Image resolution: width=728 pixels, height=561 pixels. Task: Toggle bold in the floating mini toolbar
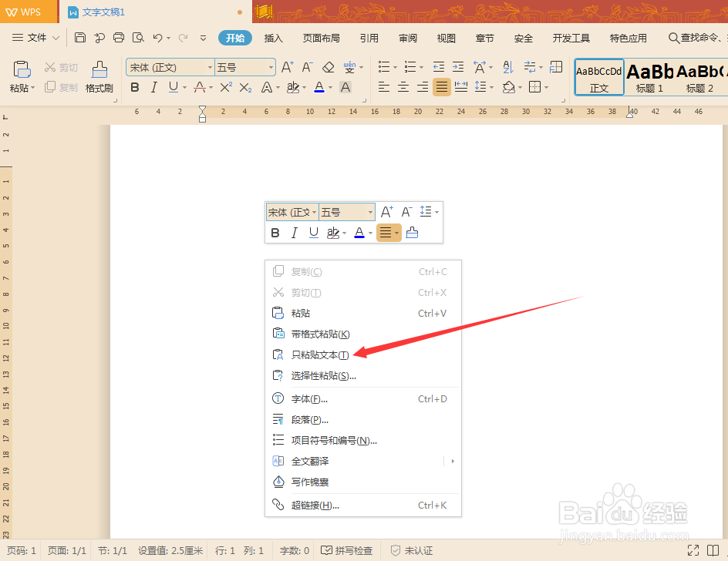(275, 233)
